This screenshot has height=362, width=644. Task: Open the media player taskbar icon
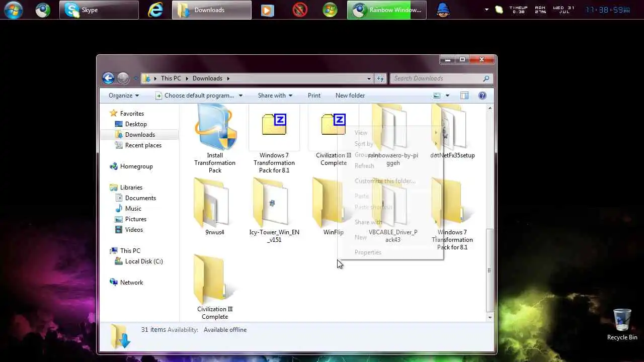click(268, 10)
